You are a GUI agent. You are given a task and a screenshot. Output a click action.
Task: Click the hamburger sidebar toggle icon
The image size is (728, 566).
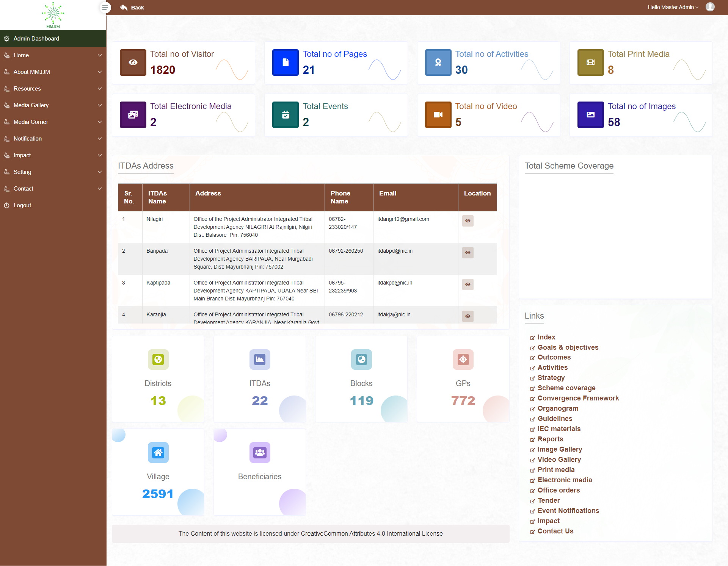click(105, 8)
